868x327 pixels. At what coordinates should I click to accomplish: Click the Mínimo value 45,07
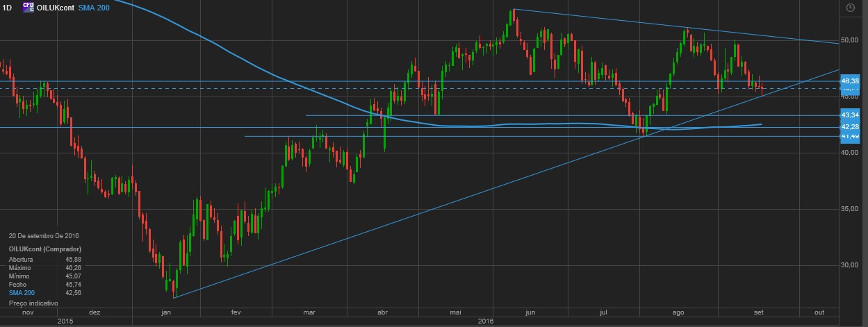(73, 276)
